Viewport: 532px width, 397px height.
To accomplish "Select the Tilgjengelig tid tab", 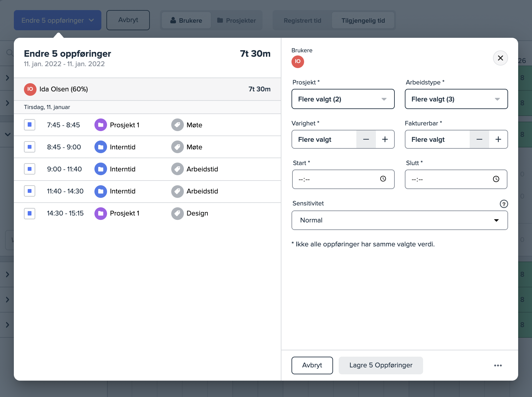I will click(363, 20).
